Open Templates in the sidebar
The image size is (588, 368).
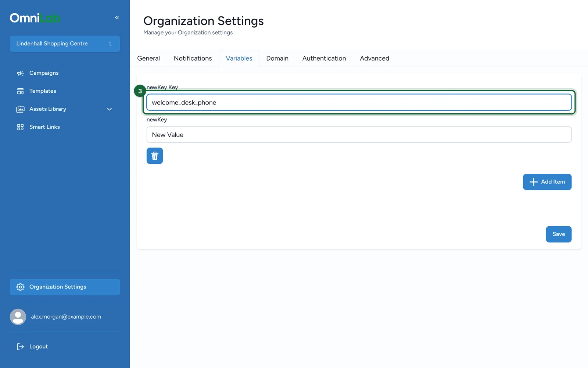click(x=65, y=91)
